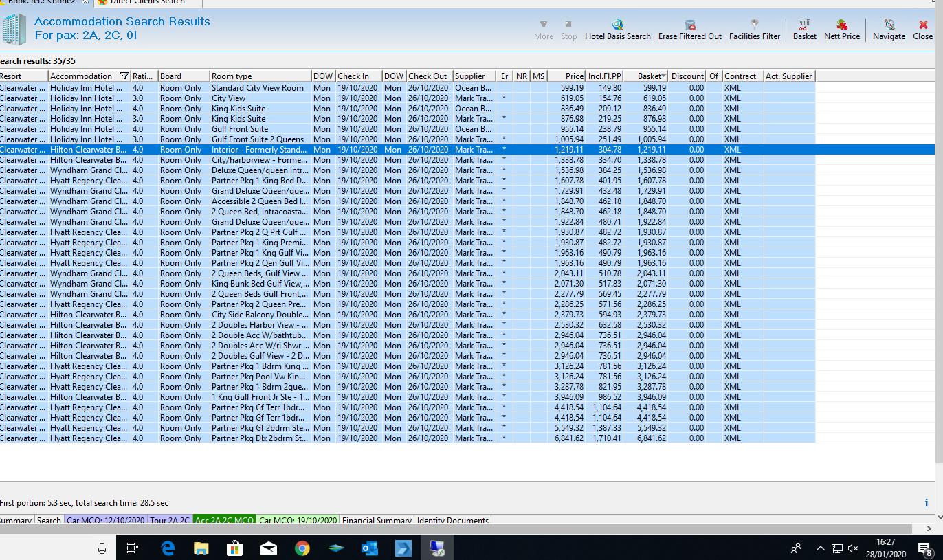The image size is (943, 560).
Task: Open the Hotel Basis Search tool
Action: point(617,30)
